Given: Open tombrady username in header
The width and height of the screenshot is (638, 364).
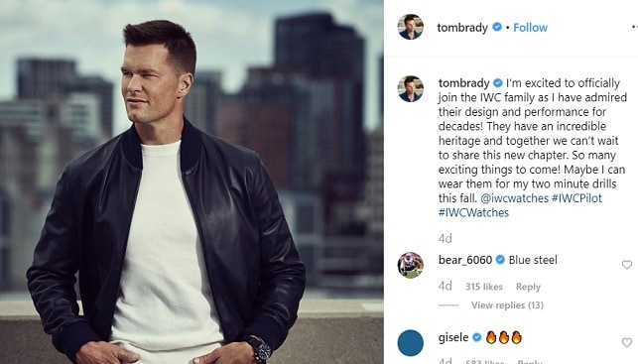Looking at the screenshot, I should [462, 27].
